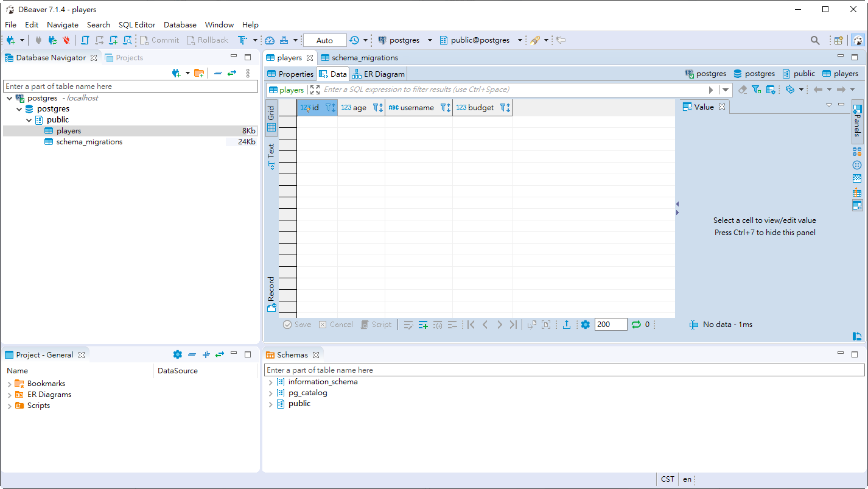Collapse the public schema node in navigator
The image size is (868, 489).
[x=29, y=120]
